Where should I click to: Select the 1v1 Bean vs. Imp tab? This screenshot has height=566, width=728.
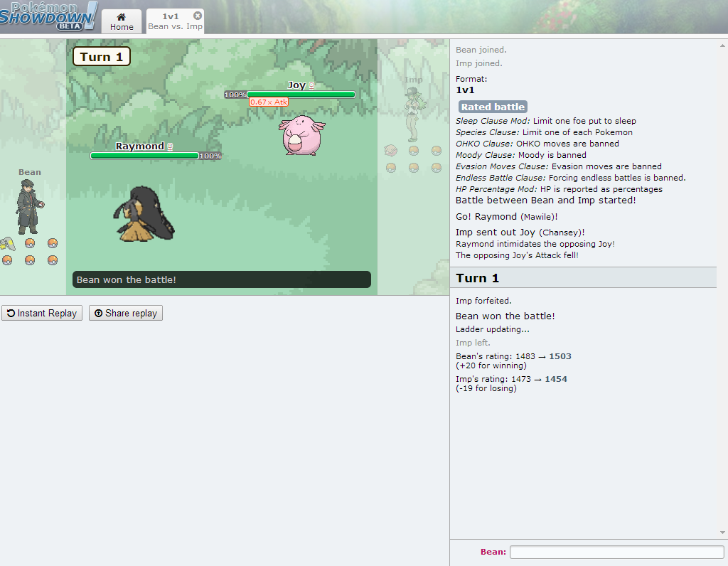point(175,21)
